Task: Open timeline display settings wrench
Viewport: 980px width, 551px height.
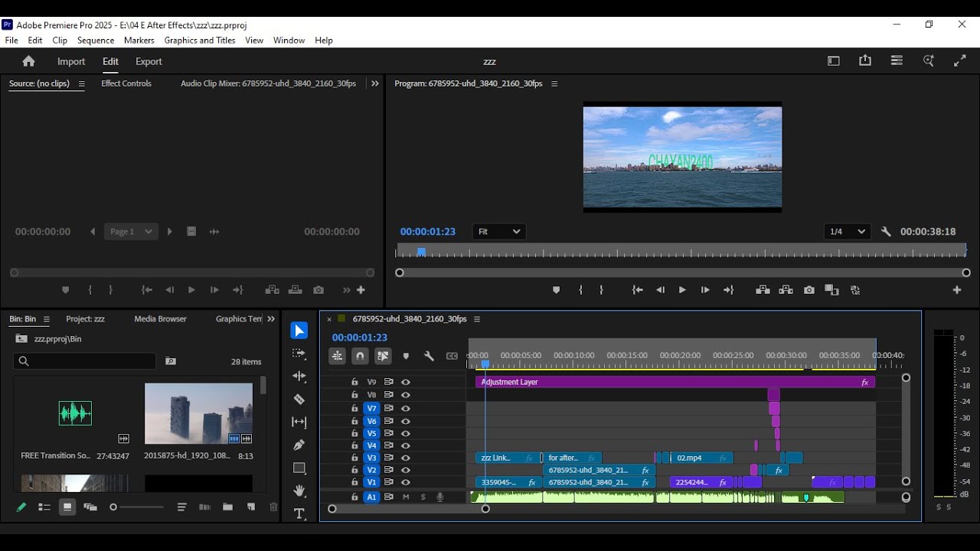Action: pyautogui.click(x=429, y=356)
